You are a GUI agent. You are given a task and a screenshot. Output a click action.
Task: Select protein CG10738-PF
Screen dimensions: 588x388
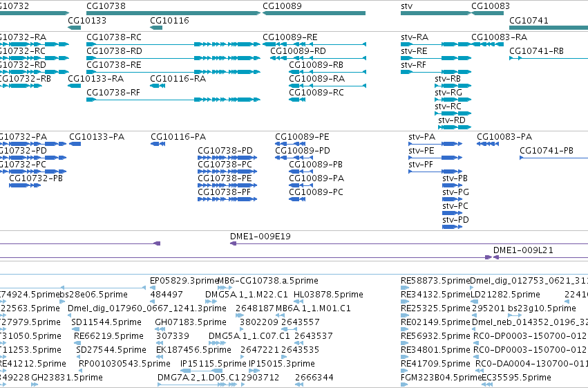(227, 200)
